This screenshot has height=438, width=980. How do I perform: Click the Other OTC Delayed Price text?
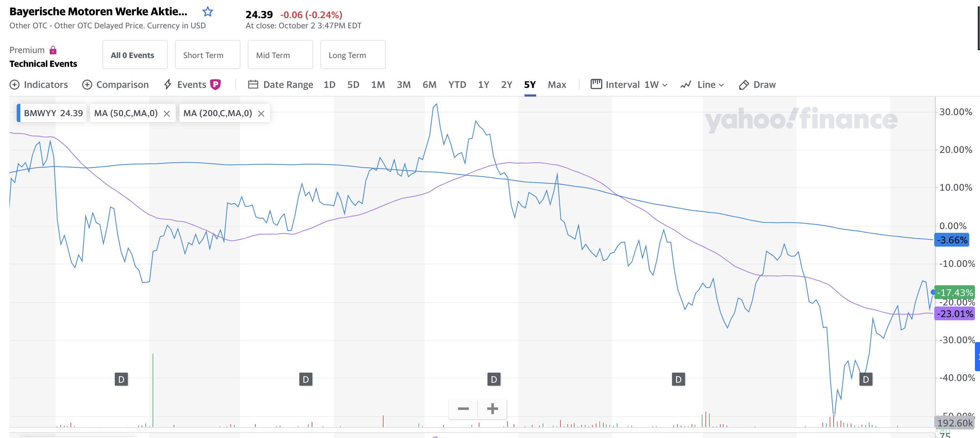pyautogui.click(x=108, y=25)
